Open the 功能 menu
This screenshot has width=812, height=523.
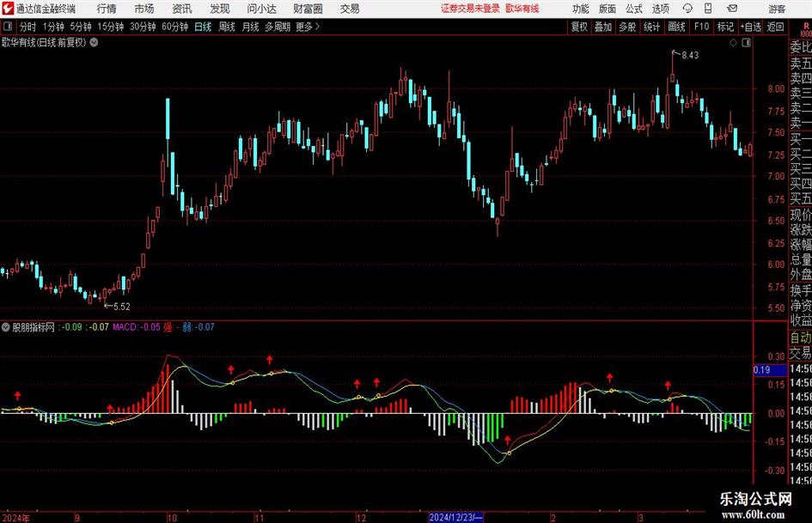581,9
